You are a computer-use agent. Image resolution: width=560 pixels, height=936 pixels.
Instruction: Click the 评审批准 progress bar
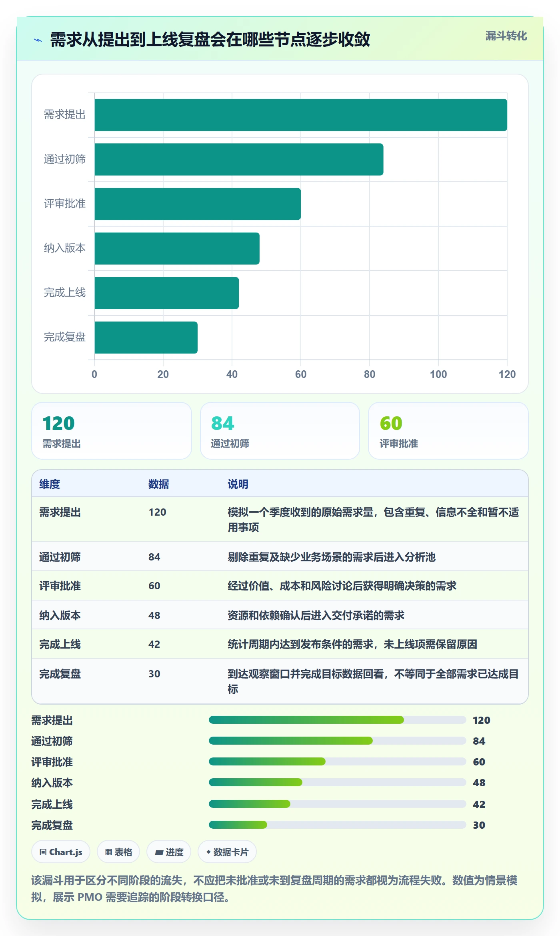(338, 761)
